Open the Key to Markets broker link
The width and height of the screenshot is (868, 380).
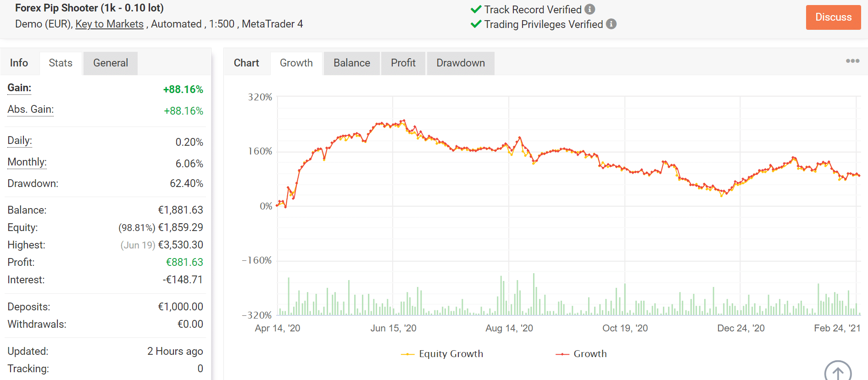coord(109,24)
